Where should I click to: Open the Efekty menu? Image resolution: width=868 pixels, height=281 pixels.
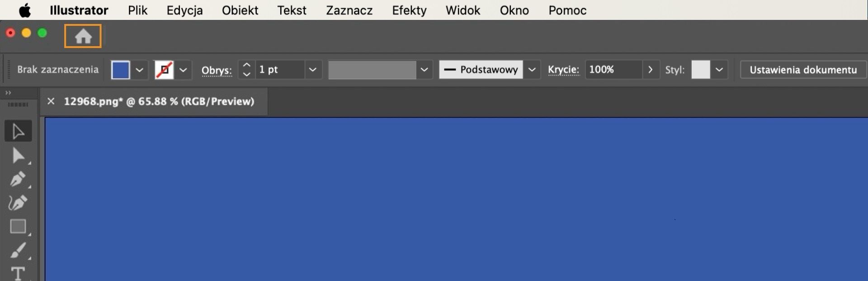[409, 10]
